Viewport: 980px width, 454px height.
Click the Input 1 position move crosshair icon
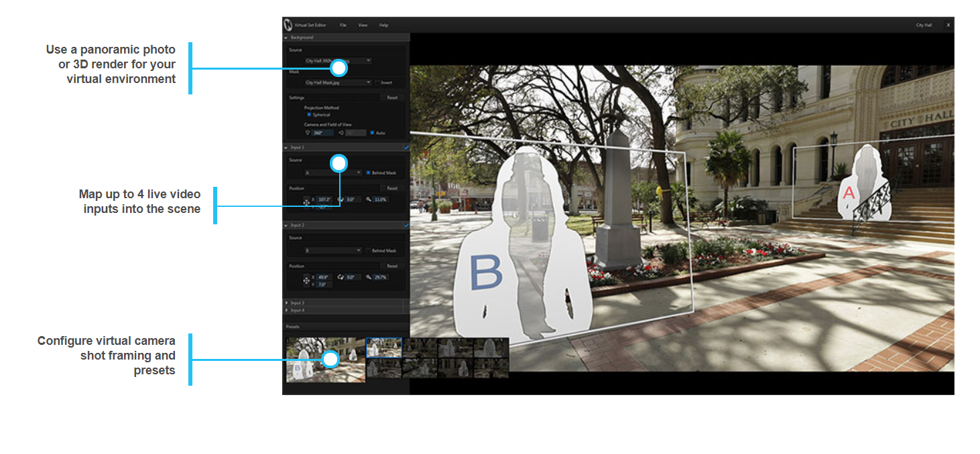point(306,202)
